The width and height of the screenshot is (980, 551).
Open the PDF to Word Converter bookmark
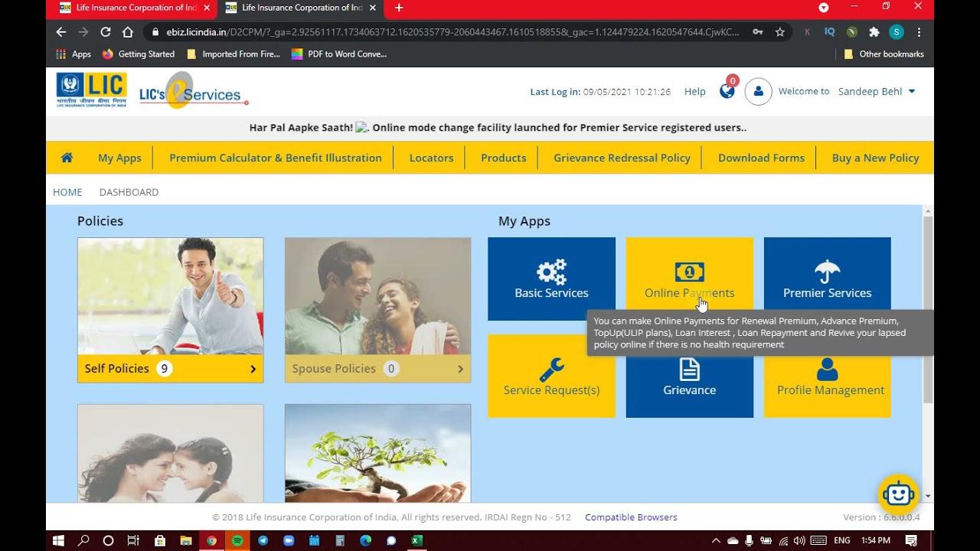pyautogui.click(x=339, y=54)
